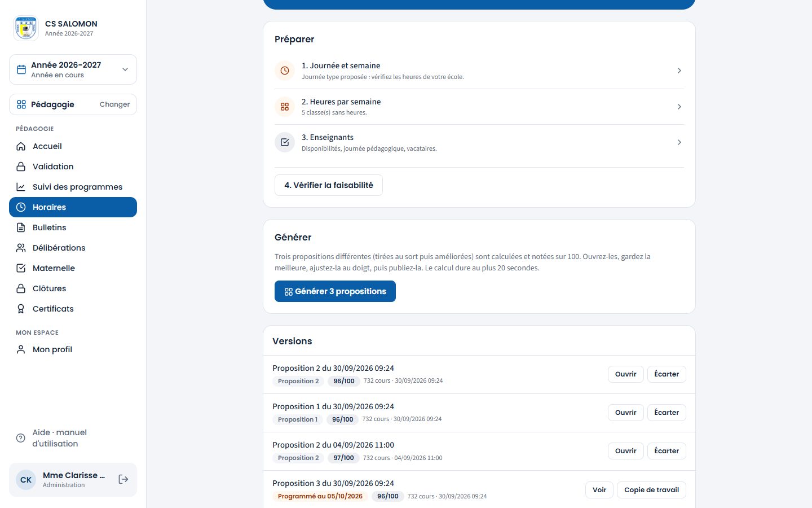Click the Proposition 1 tag badge
This screenshot has height=508, width=812.
pyautogui.click(x=298, y=419)
